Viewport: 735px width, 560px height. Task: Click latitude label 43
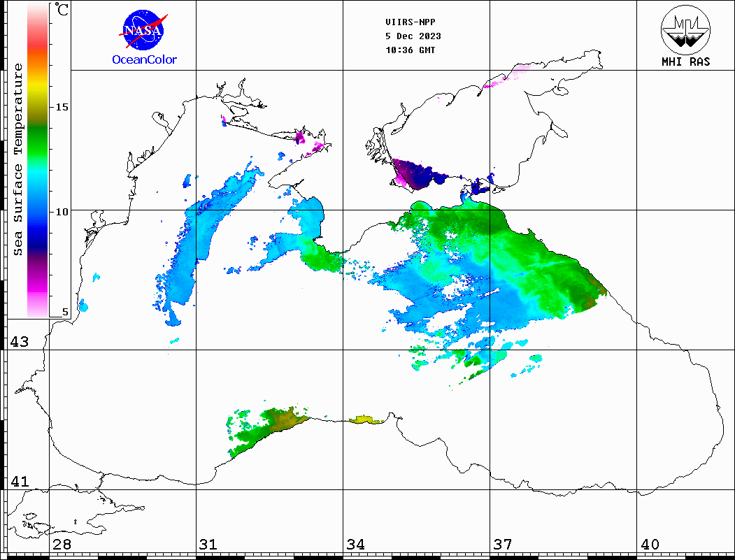point(19,342)
